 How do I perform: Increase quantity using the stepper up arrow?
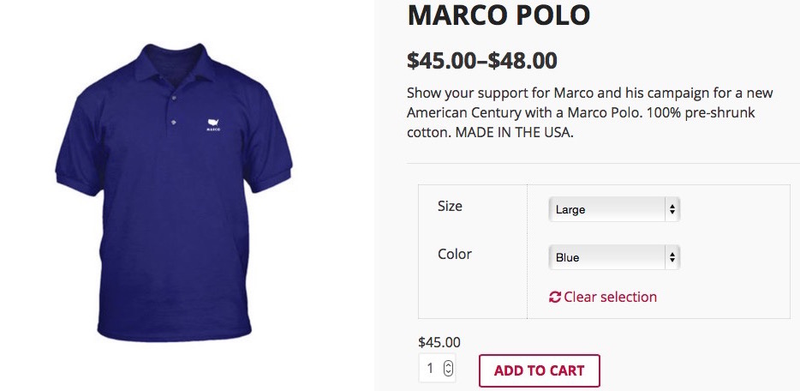click(x=448, y=364)
